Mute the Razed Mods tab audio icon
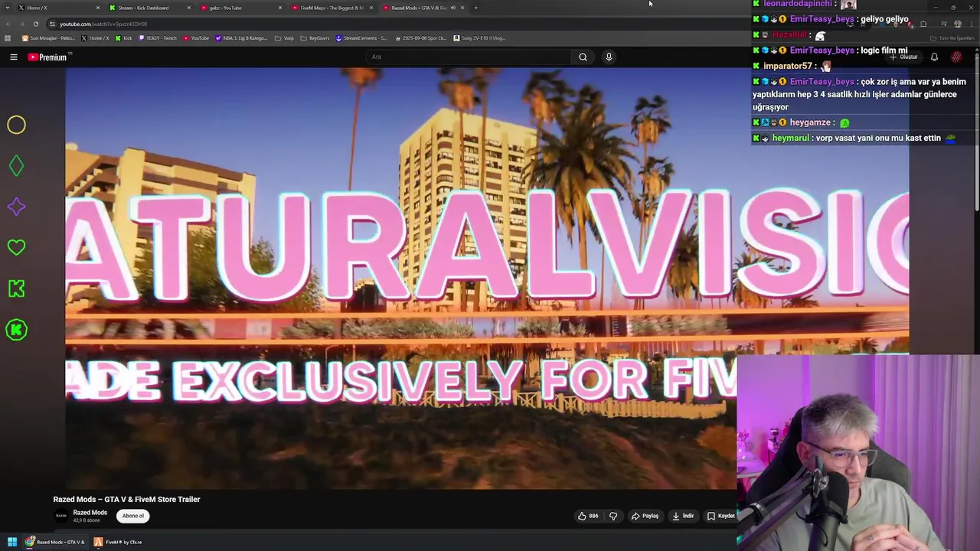Image resolution: width=980 pixels, height=551 pixels. click(452, 8)
